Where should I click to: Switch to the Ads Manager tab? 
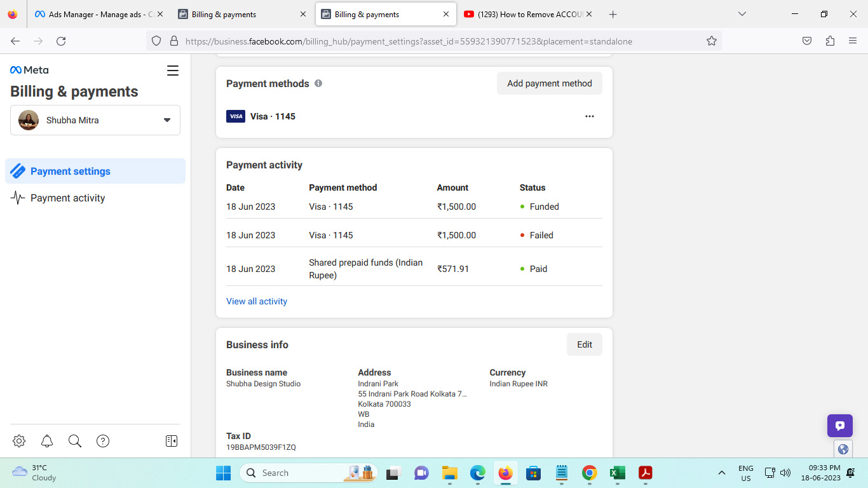95,14
